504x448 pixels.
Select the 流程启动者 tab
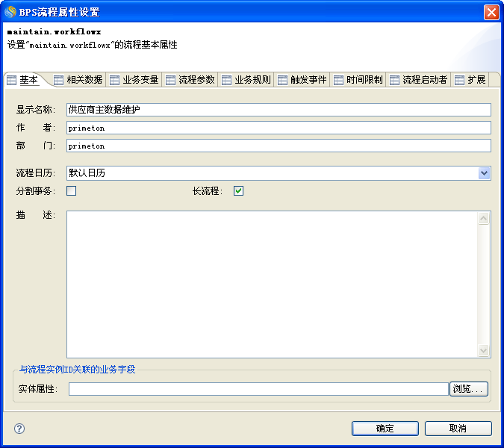coord(419,80)
